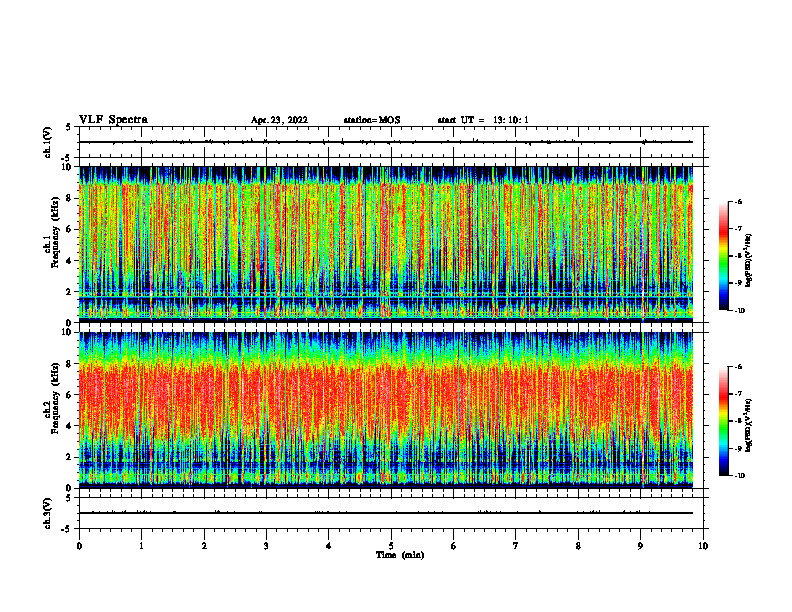The width and height of the screenshot is (792, 612).
Task: Click time axis tick label "6"
Action: point(454,546)
